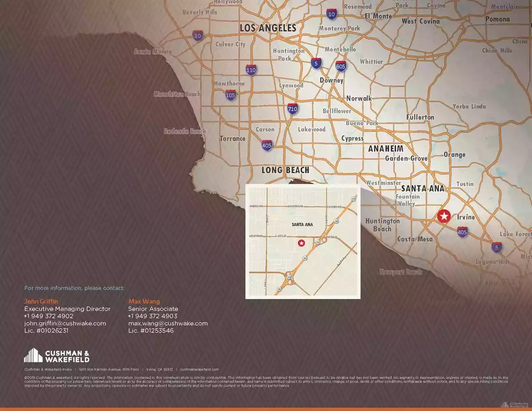The width and height of the screenshot is (532, 411).
Task: Click the Interstate 110 highway shield
Action: (251, 70)
